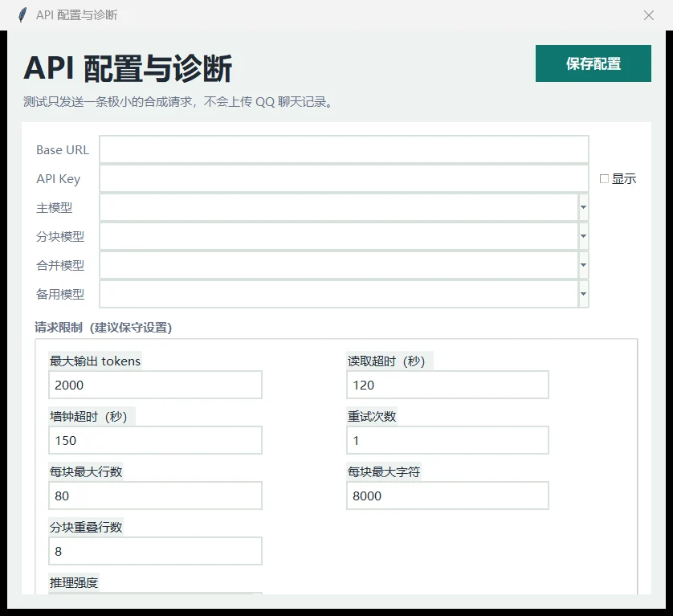Select the 最大输出 tokens field showing 2000
This screenshot has width=673, height=616.
[155, 385]
